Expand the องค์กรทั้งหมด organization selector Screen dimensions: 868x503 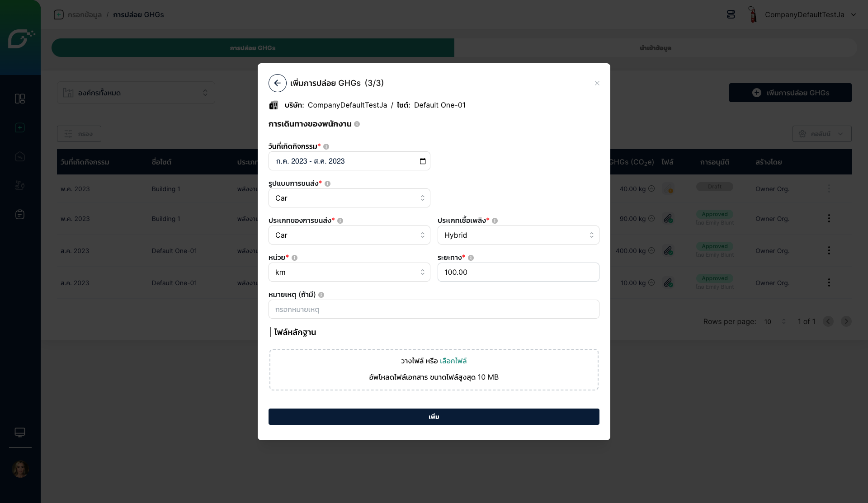tap(136, 93)
